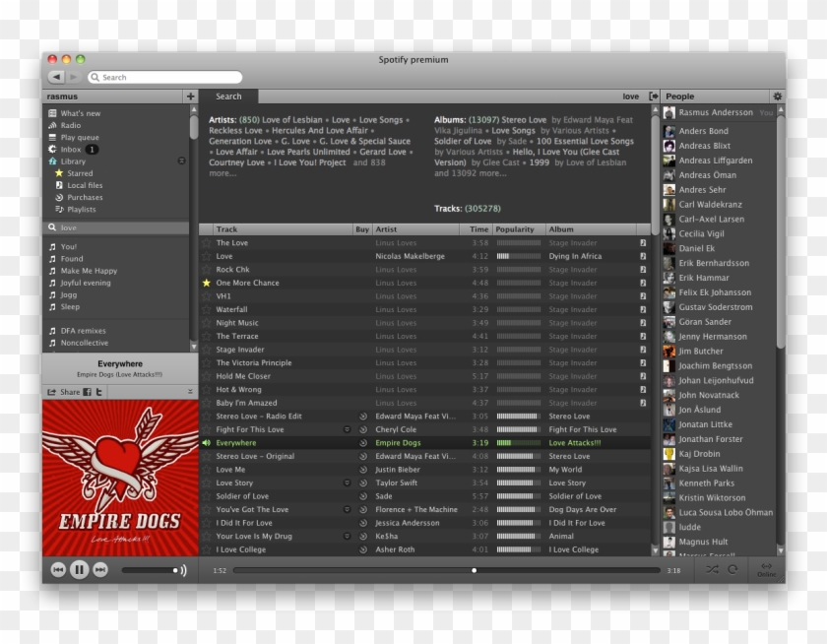Share to Twitter icon

[98, 392]
